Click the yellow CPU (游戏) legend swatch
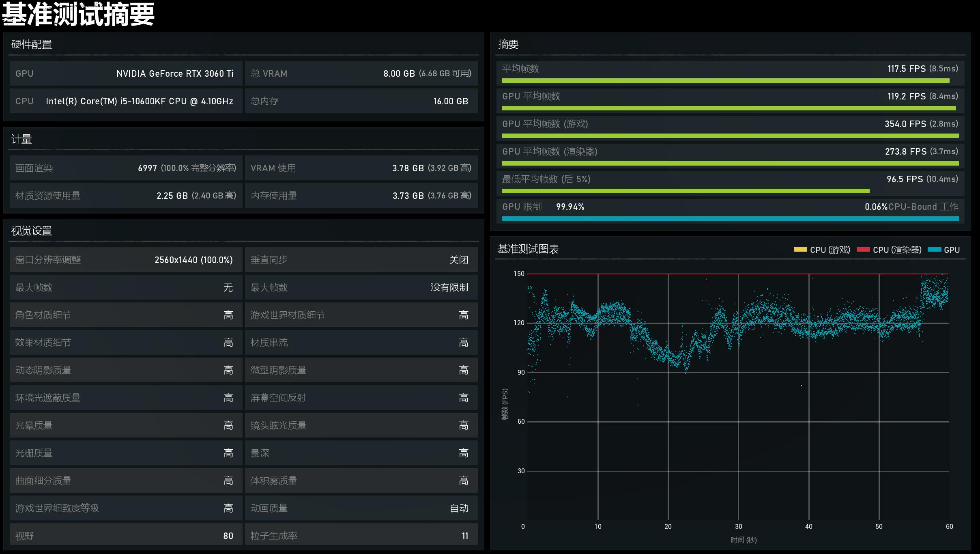The width and height of the screenshot is (980, 554). click(800, 250)
